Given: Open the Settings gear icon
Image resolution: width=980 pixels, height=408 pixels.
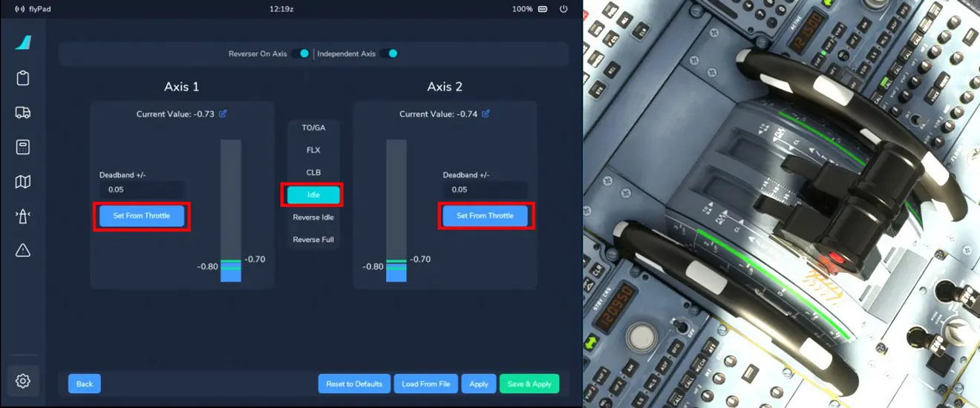Looking at the screenshot, I should 22,381.
